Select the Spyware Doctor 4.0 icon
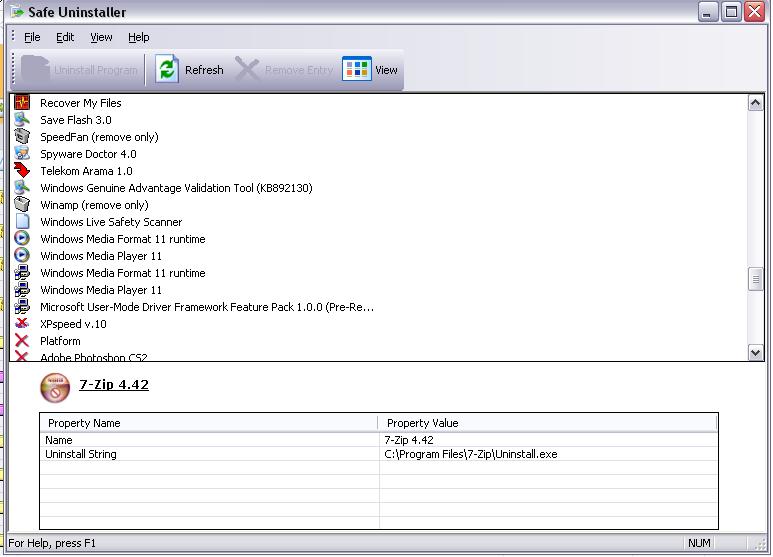The image size is (773, 557). point(22,153)
